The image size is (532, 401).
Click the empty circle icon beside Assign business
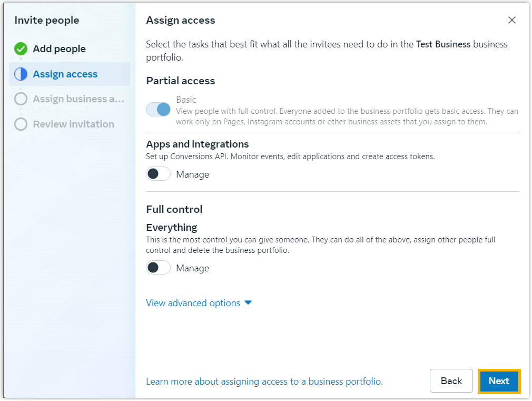point(21,99)
